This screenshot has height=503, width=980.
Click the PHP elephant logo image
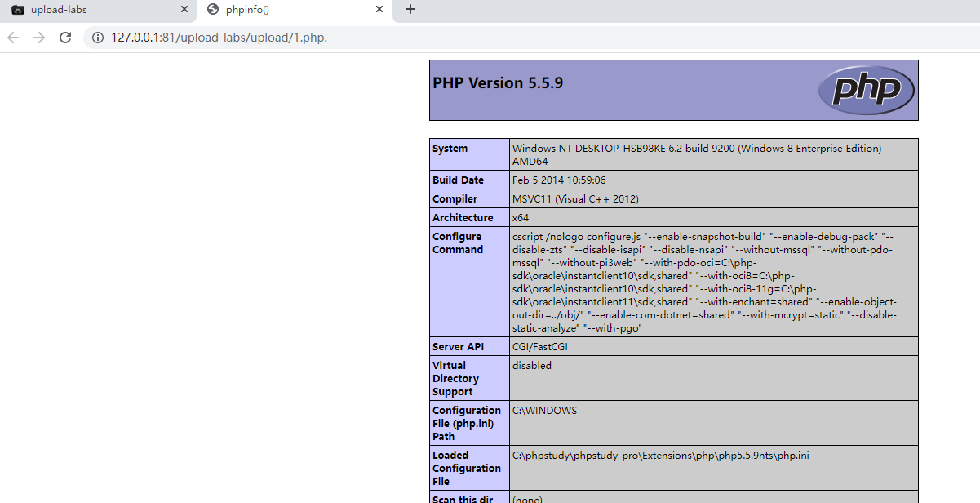867,90
